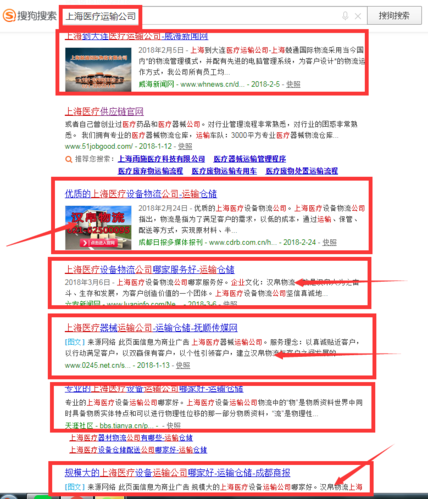Click the 搜狗搜索 search button
Viewport: 428px width, 499px height.
(394, 16)
